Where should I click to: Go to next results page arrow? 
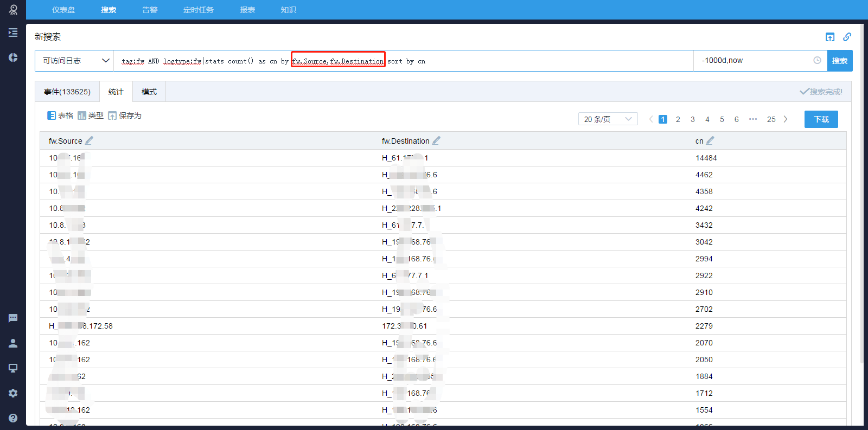786,119
